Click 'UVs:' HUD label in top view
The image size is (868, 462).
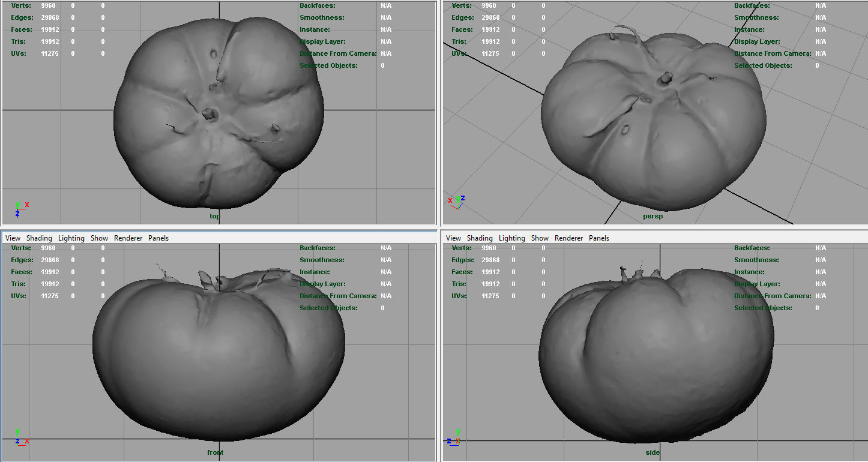coord(19,53)
